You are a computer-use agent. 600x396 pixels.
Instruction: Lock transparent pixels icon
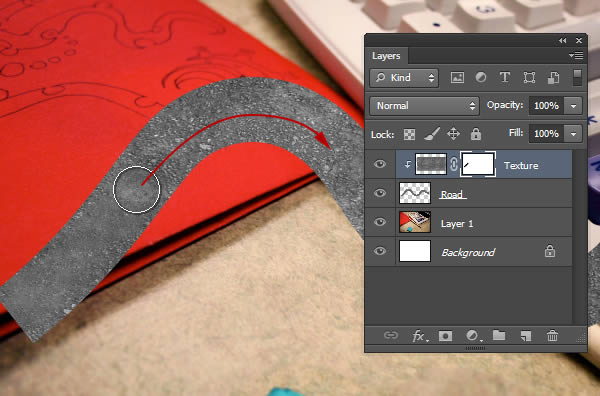[409, 134]
